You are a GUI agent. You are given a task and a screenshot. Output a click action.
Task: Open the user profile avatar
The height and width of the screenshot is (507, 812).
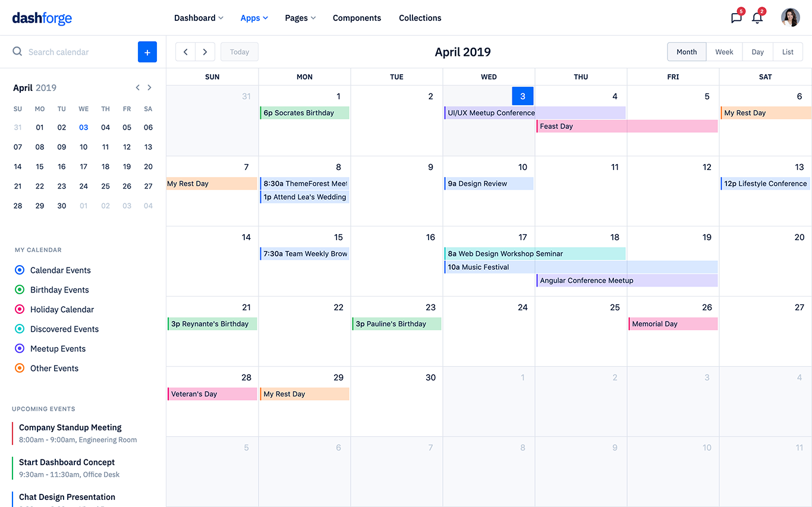click(x=790, y=18)
